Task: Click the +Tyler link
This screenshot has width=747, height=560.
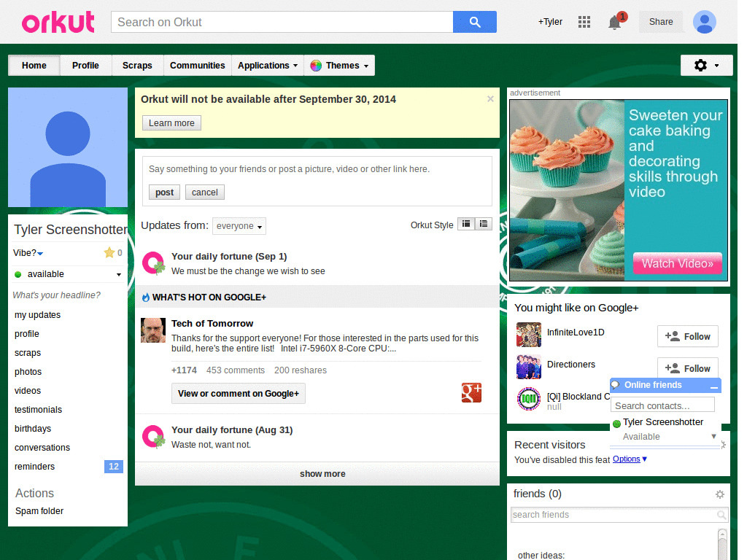Action: coord(550,22)
